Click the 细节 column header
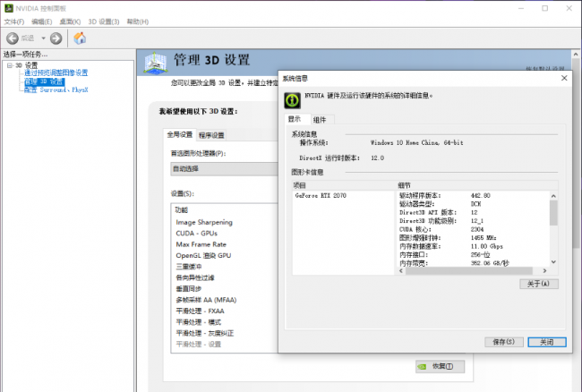The width and height of the screenshot is (582, 392). coord(478,185)
